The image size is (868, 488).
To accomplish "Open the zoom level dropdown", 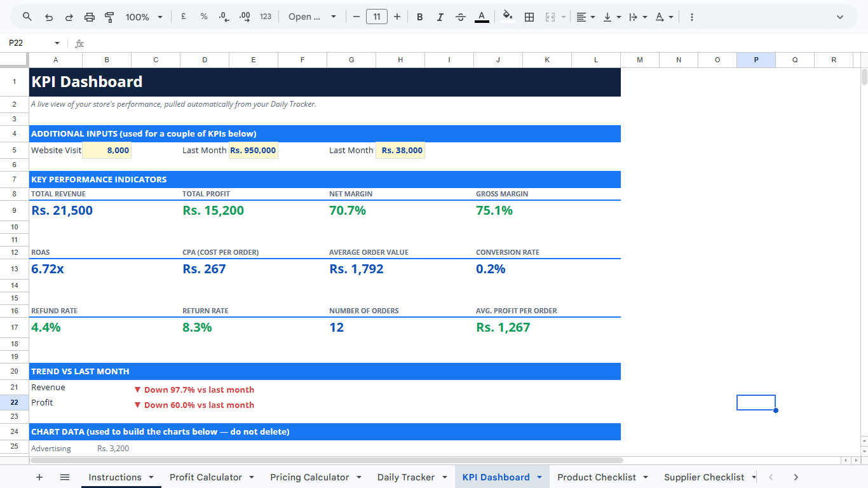I will click(144, 17).
